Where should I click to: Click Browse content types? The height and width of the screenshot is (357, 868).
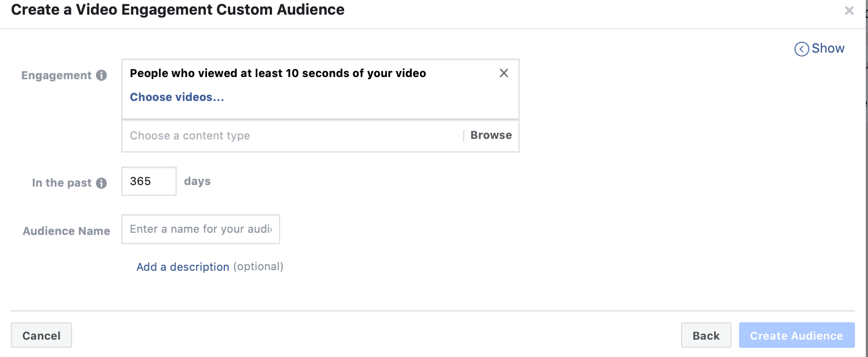[x=491, y=135]
